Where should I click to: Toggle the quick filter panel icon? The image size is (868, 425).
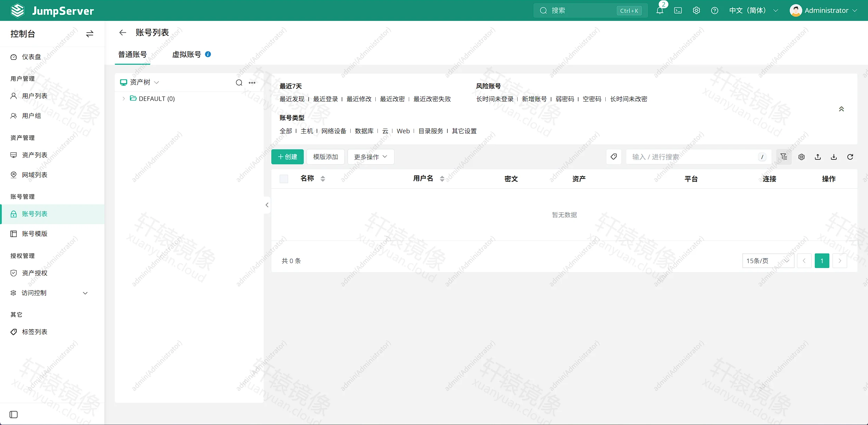[x=783, y=157]
